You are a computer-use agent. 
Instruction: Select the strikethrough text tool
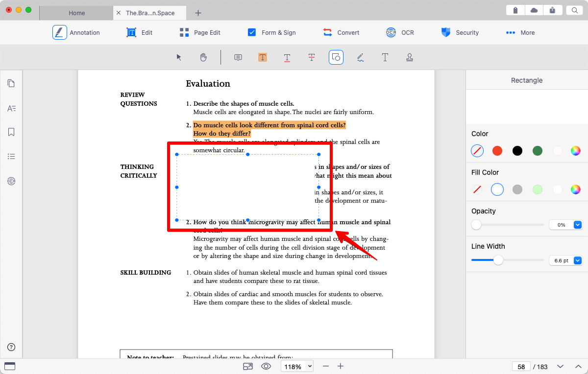pyautogui.click(x=312, y=57)
